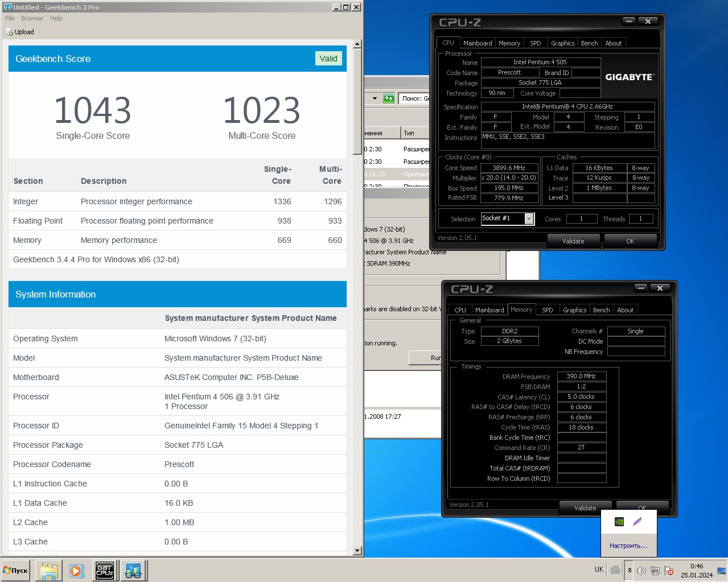Screen dimensions: 728x582
Task: Click the Action Center flag tray icon
Action: pos(669,570)
